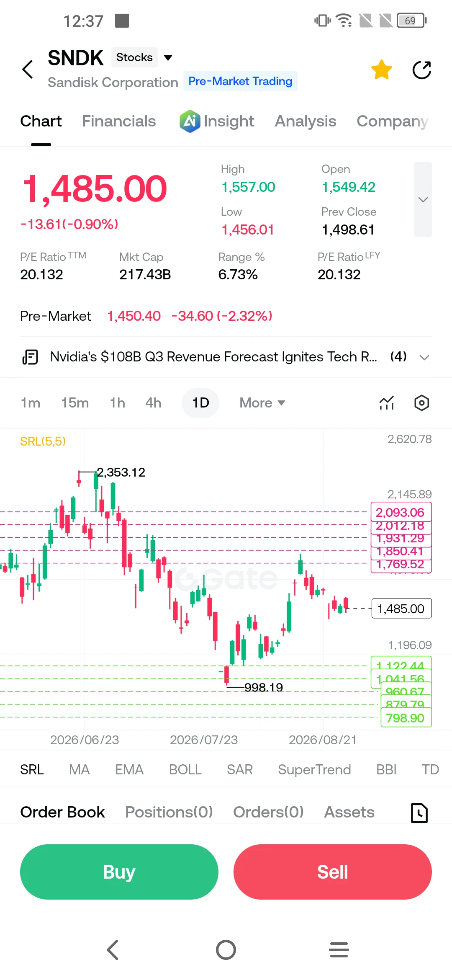Tap the Range % 6.73% value
The height and width of the screenshot is (980, 452).
pyautogui.click(x=238, y=275)
